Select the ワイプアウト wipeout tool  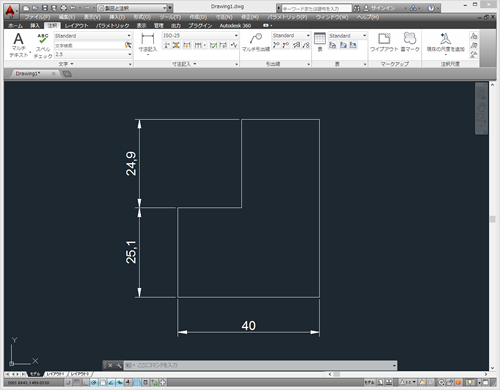[x=384, y=42]
